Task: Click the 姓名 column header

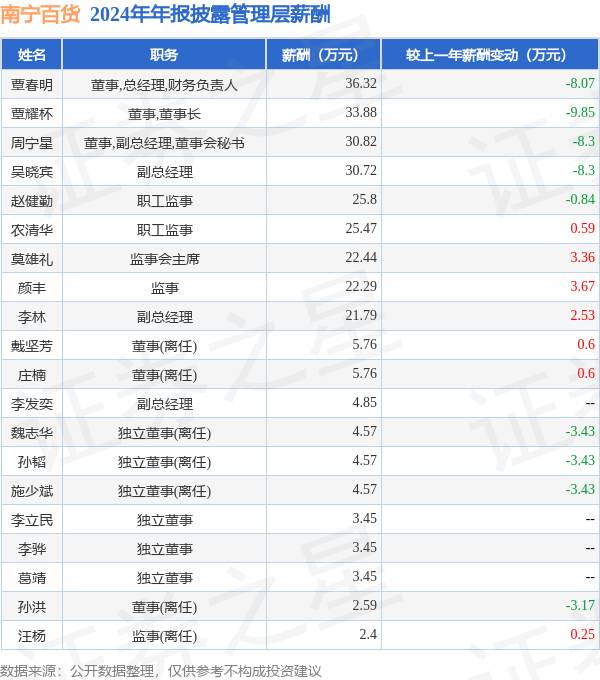Action: click(32, 55)
